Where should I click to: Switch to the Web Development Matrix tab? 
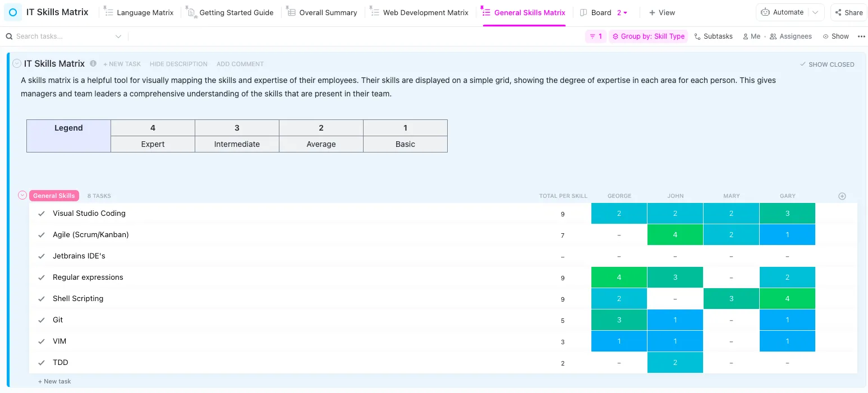click(419, 12)
